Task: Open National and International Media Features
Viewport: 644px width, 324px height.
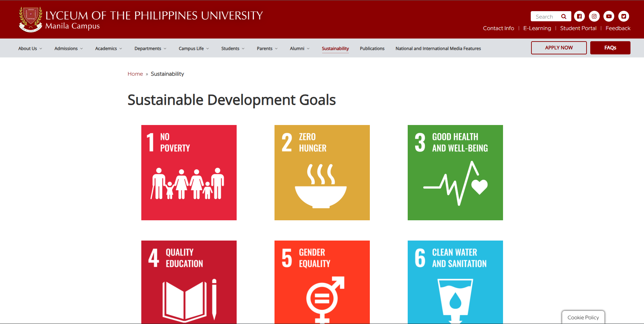Action: point(438,49)
